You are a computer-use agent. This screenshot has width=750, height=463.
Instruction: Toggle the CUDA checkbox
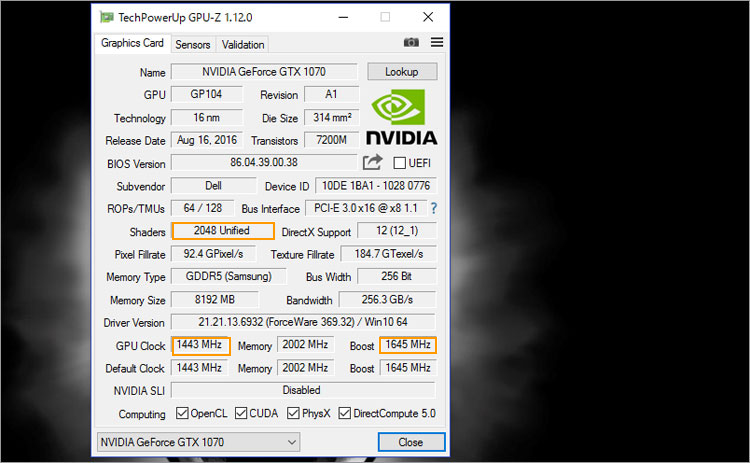coord(241,413)
